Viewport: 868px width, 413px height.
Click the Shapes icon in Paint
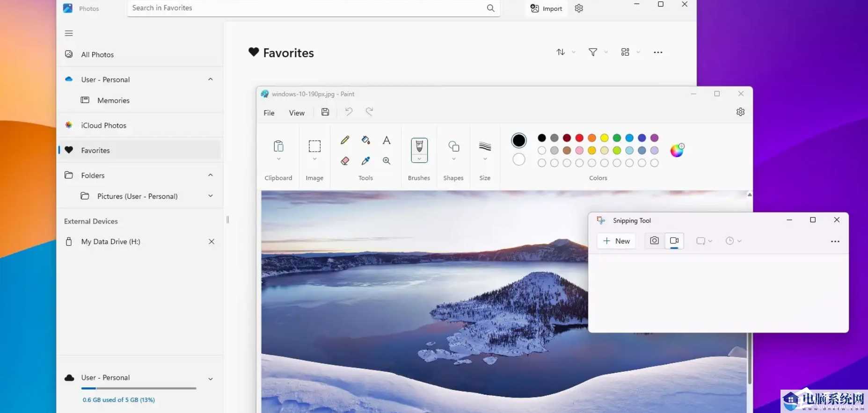[453, 146]
